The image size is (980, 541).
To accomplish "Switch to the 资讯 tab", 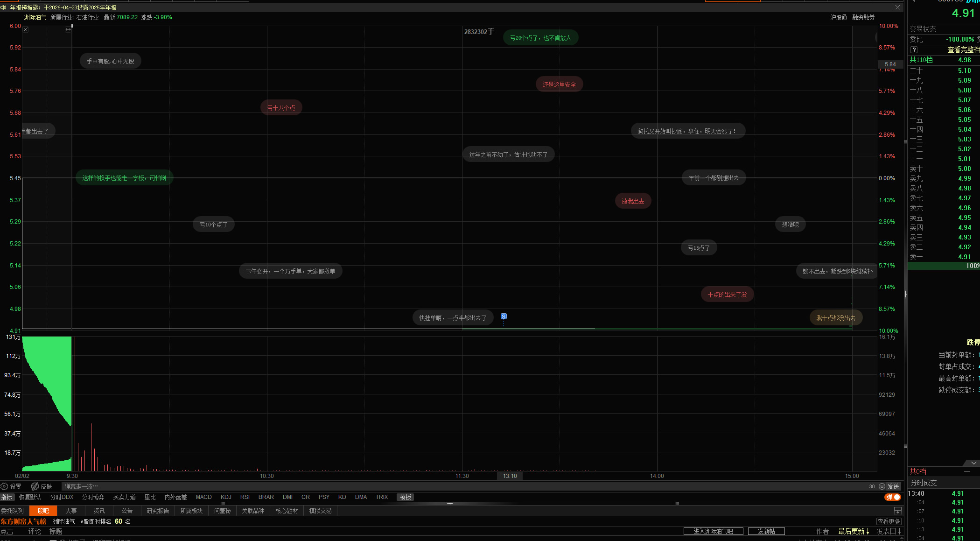I will (x=99, y=511).
